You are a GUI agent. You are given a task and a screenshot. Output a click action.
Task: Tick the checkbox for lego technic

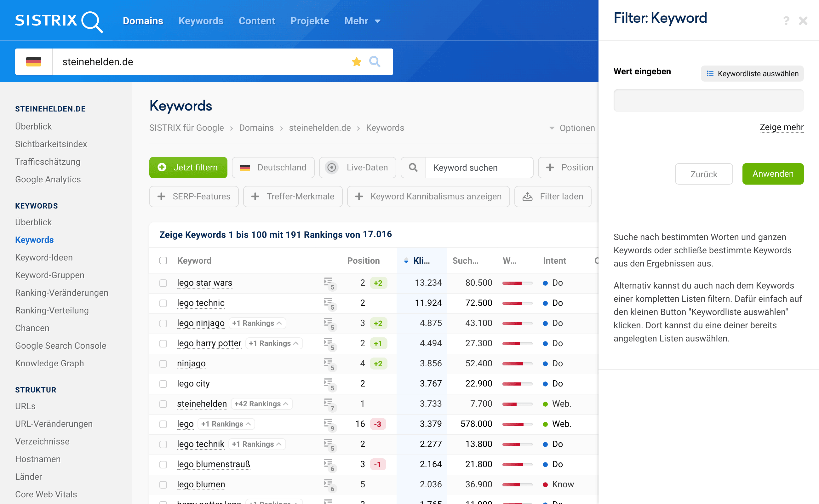pyautogui.click(x=163, y=303)
